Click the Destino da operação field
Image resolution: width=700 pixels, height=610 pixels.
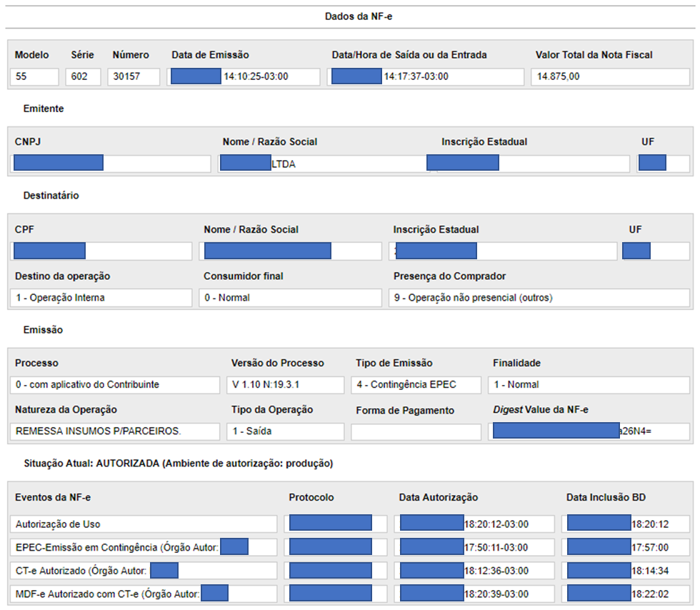(x=101, y=297)
